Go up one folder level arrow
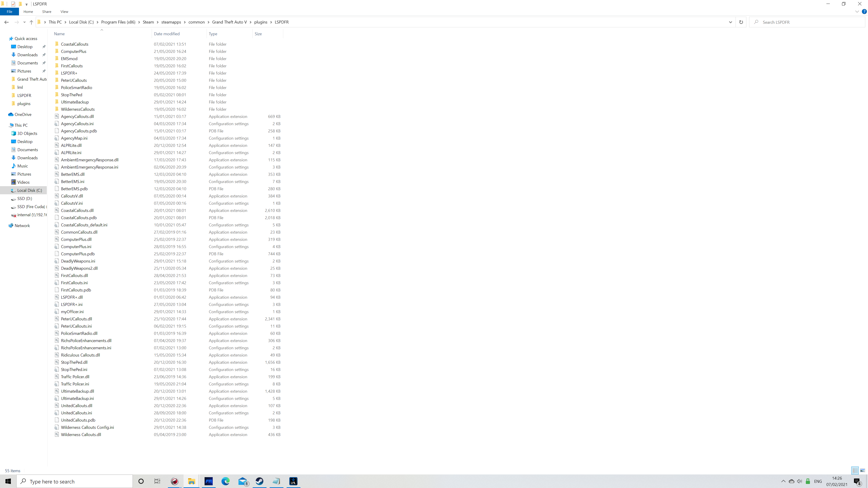Viewport: 868px width, 488px height. [31, 22]
